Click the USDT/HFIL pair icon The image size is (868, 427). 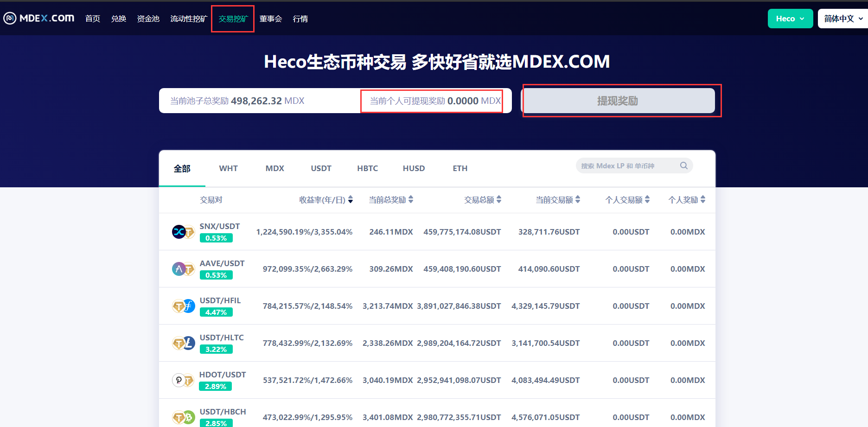click(183, 306)
